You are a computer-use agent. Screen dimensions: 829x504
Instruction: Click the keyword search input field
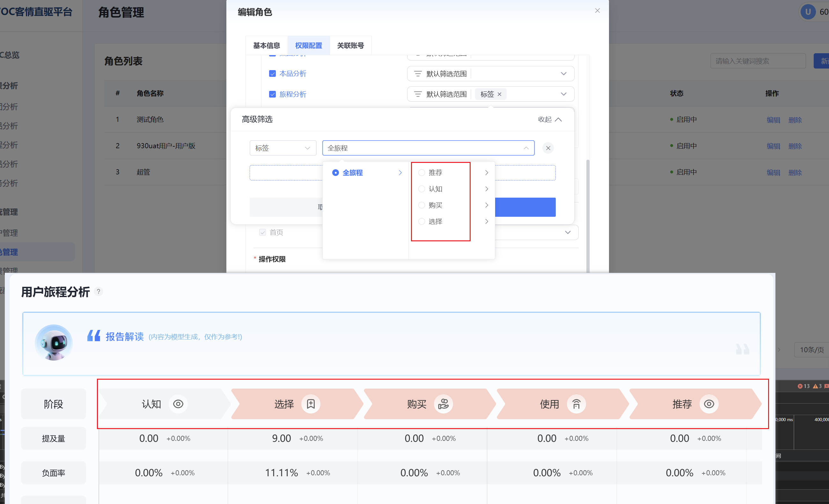(x=757, y=61)
